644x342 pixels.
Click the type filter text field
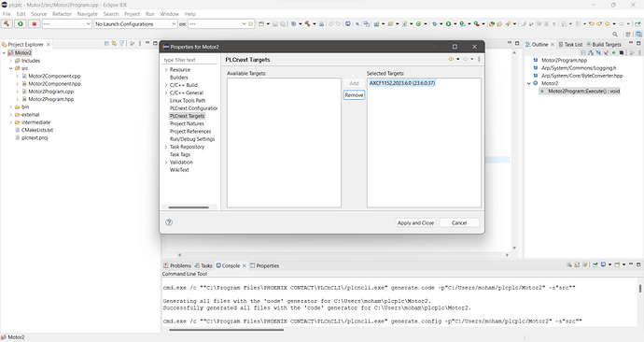point(189,60)
